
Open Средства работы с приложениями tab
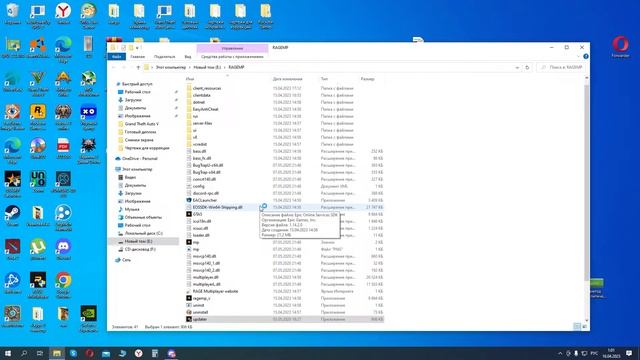tap(232, 57)
